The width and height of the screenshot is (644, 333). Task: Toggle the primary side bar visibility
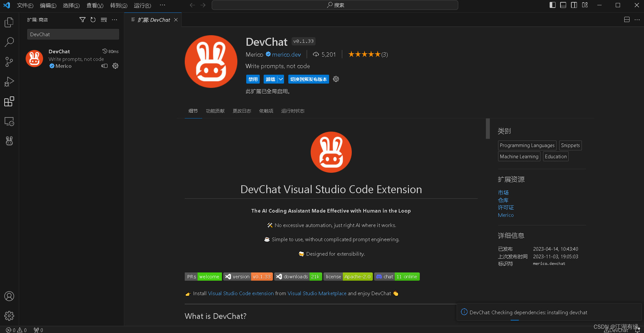tap(553, 5)
